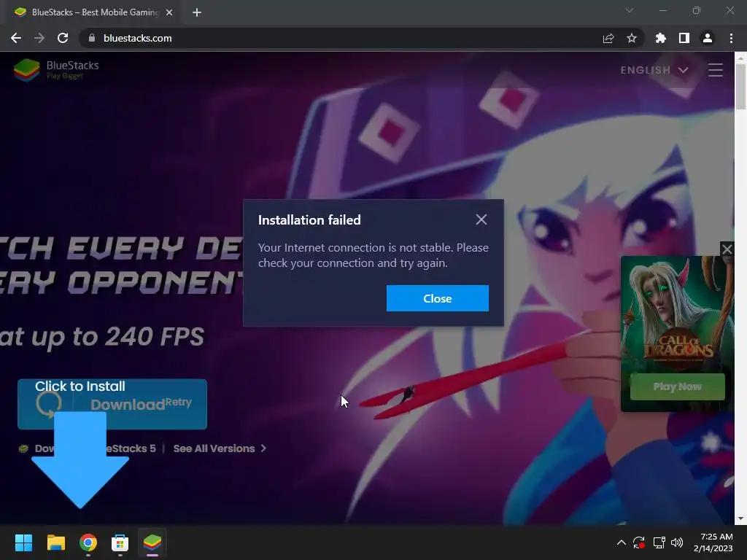Click Chrome icon in taskbar
The image size is (747, 560).
pos(88,542)
